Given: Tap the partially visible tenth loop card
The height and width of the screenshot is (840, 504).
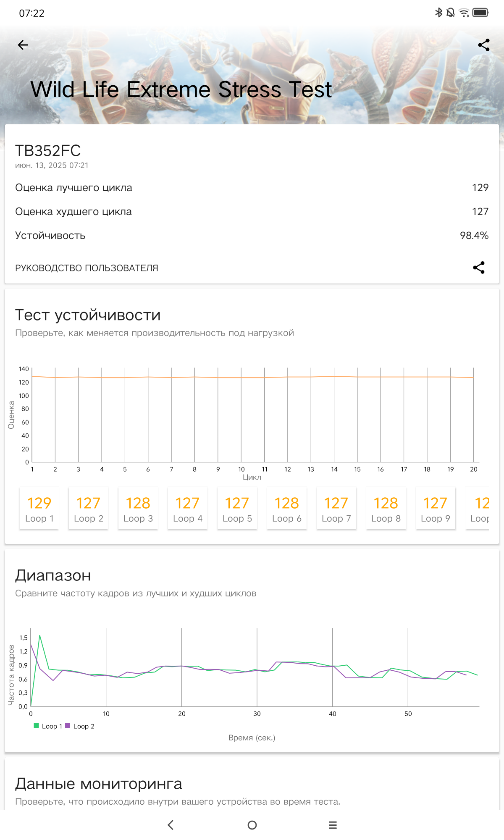Looking at the screenshot, I should point(479,508).
